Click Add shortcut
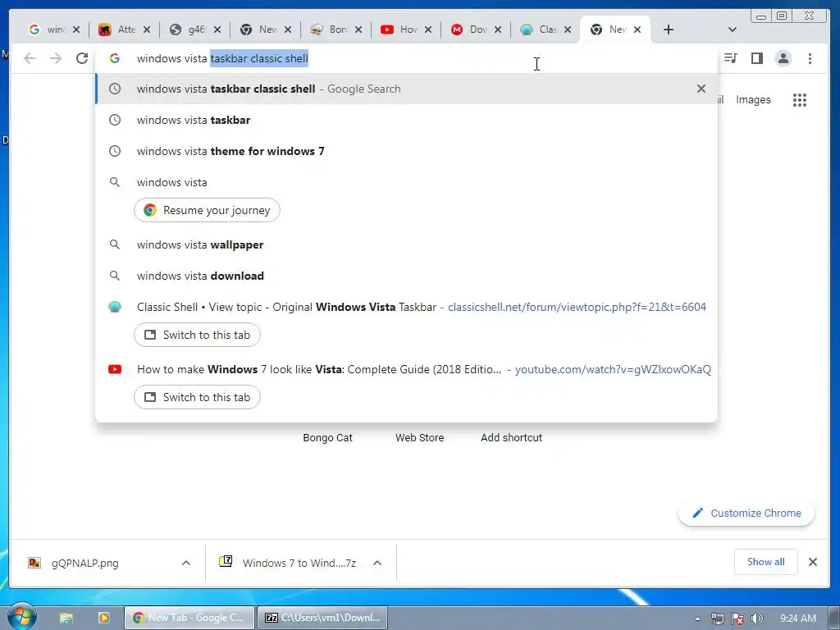840x630 pixels. point(511,437)
